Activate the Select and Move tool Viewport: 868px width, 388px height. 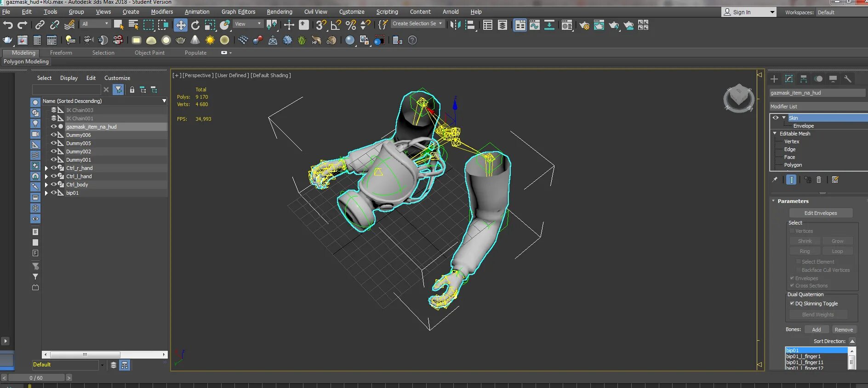(x=181, y=25)
